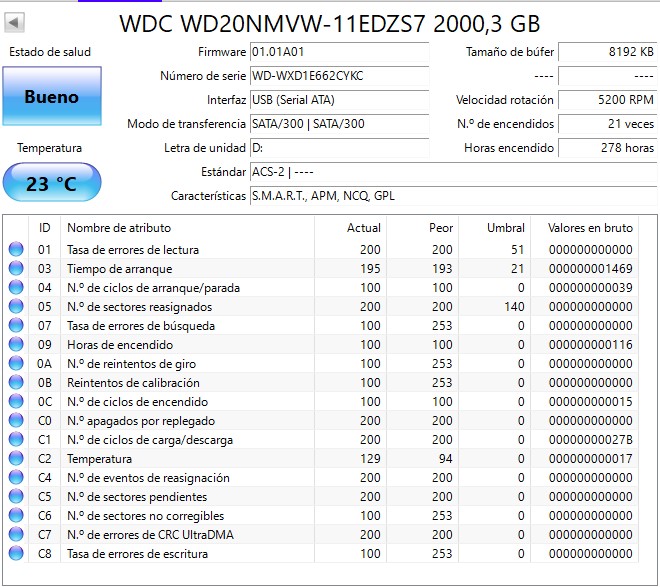This screenshot has width=660, height=587.
Task: Click the rotation speed field 5200 RPM
Action: click(607, 100)
